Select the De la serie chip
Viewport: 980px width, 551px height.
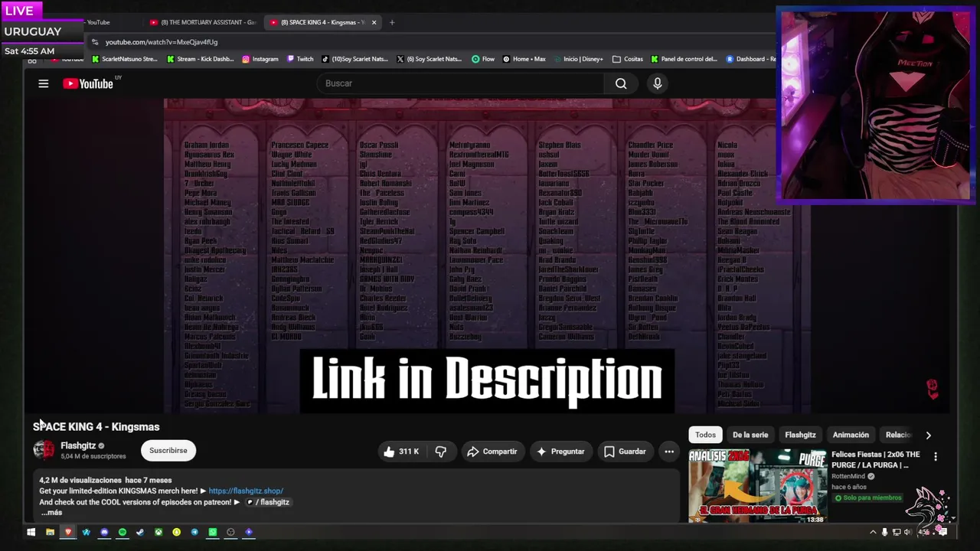pyautogui.click(x=750, y=435)
